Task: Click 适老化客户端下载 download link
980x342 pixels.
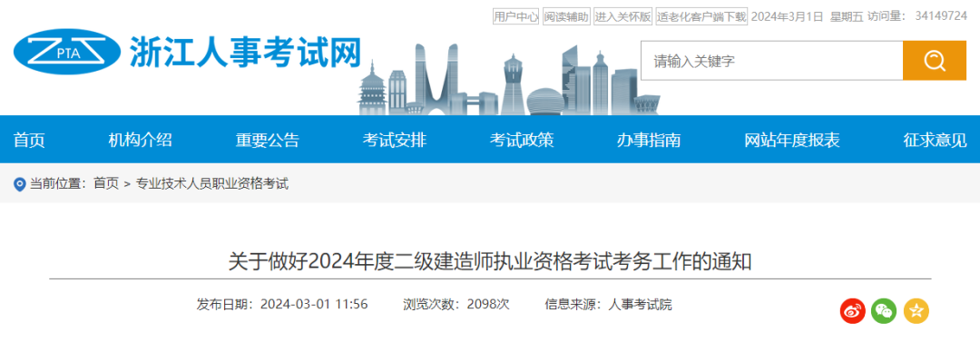Action: [701, 17]
